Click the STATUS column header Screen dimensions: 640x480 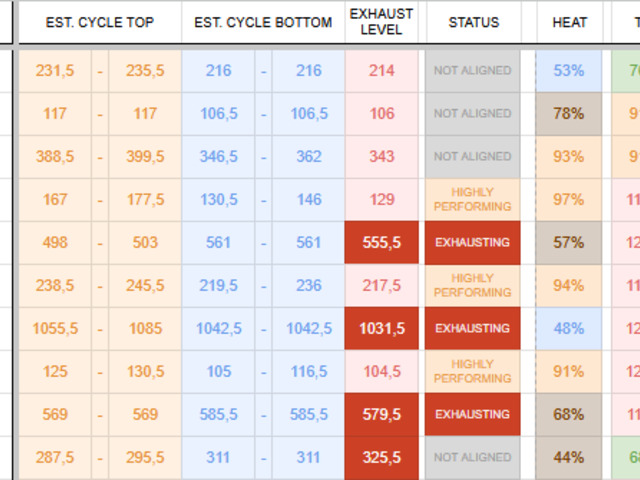click(x=473, y=22)
